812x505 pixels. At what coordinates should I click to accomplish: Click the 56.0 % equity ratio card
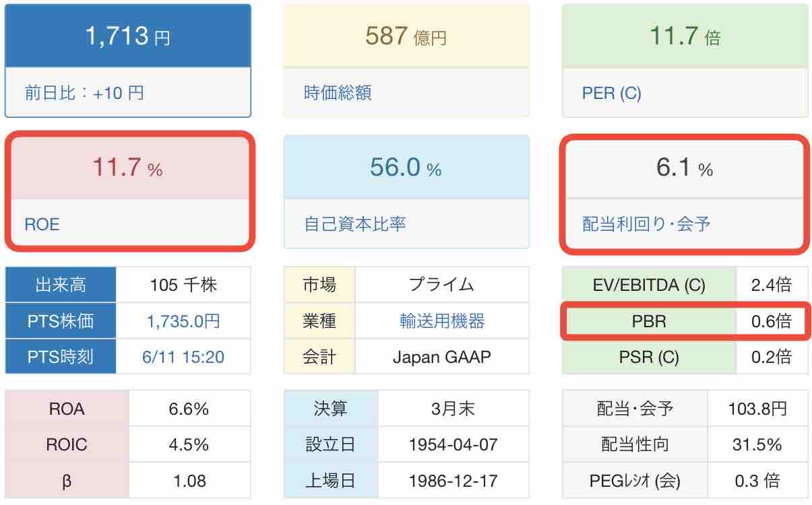coord(406,168)
